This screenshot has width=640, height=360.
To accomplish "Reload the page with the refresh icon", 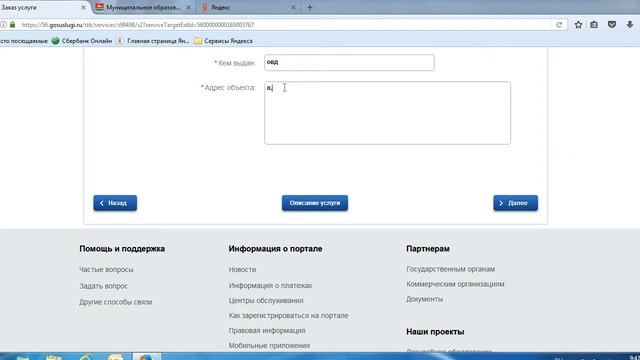I will pos(559,25).
